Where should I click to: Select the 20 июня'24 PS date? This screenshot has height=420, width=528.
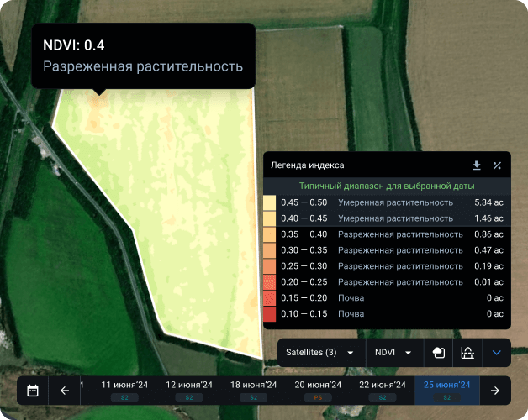318,391
